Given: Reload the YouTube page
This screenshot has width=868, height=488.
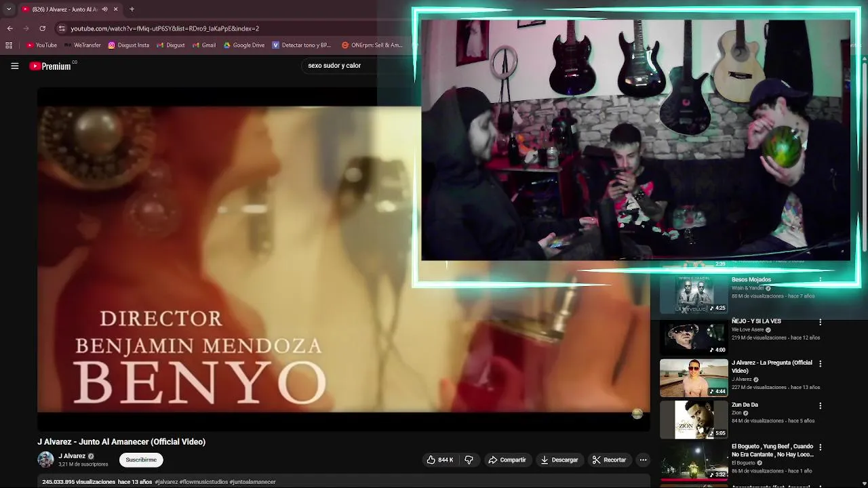Looking at the screenshot, I should (42, 28).
